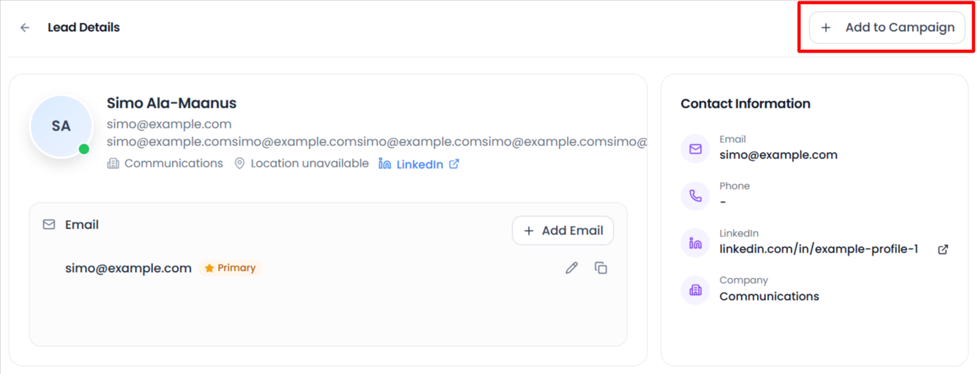Click the Primary star badge
The width and height of the screenshot is (980, 374).
pos(231,268)
